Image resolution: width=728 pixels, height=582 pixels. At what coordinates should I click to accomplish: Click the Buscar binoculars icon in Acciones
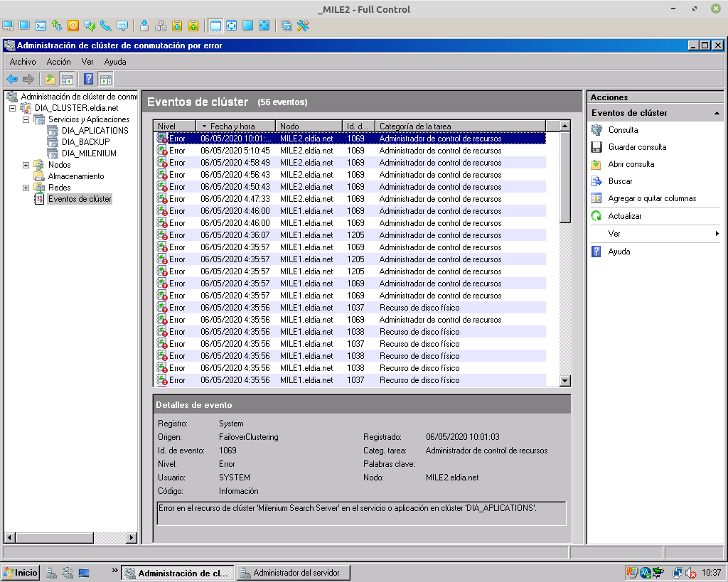coord(596,181)
